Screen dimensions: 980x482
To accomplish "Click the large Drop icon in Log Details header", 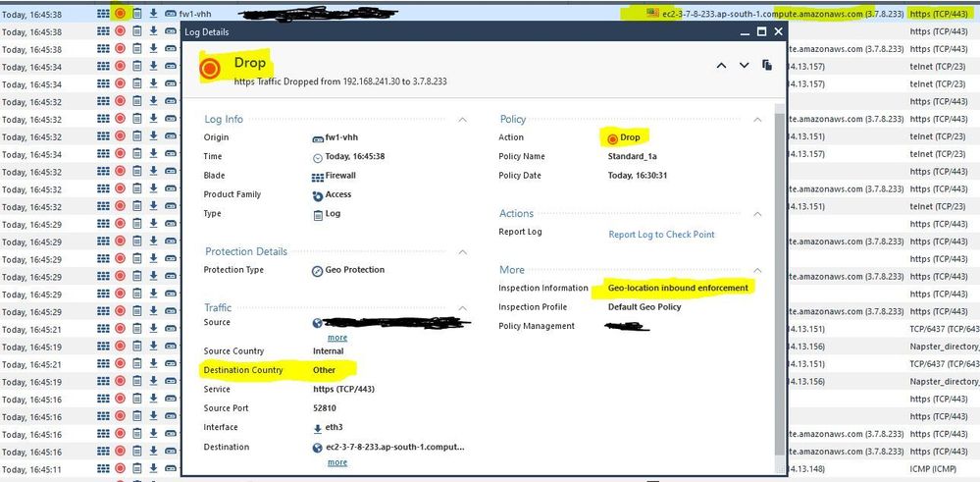I will click(x=211, y=68).
